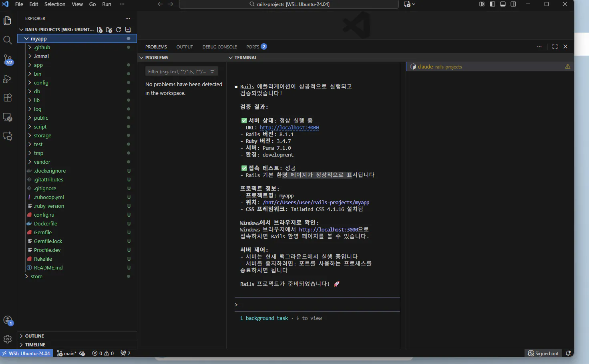Viewport: 589px width, 364px height.
Task: Refresh the Explorer file tree
Action: pyautogui.click(x=119, y=29)
